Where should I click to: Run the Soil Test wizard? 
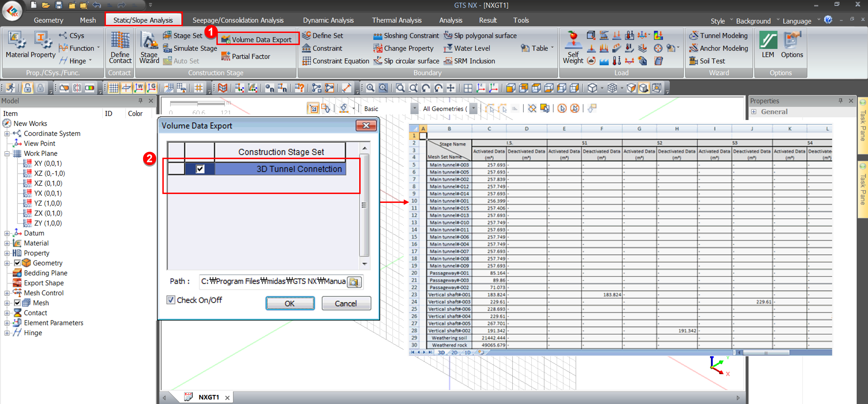click(707, 61)
